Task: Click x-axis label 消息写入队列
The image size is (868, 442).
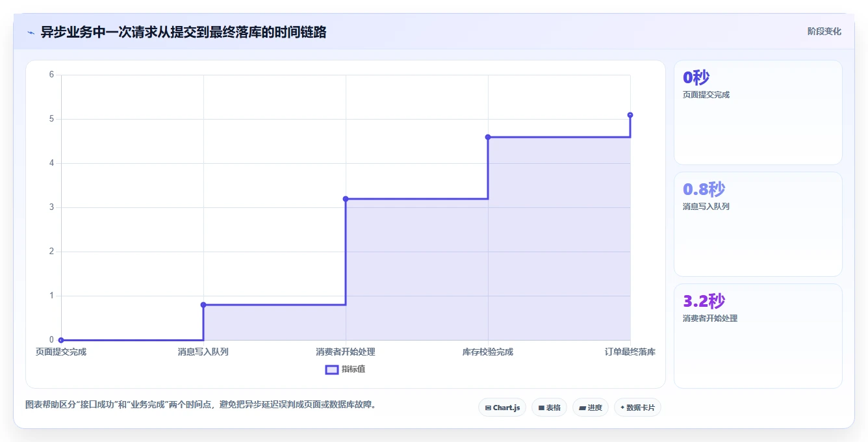Action: (x=203, y=352)
